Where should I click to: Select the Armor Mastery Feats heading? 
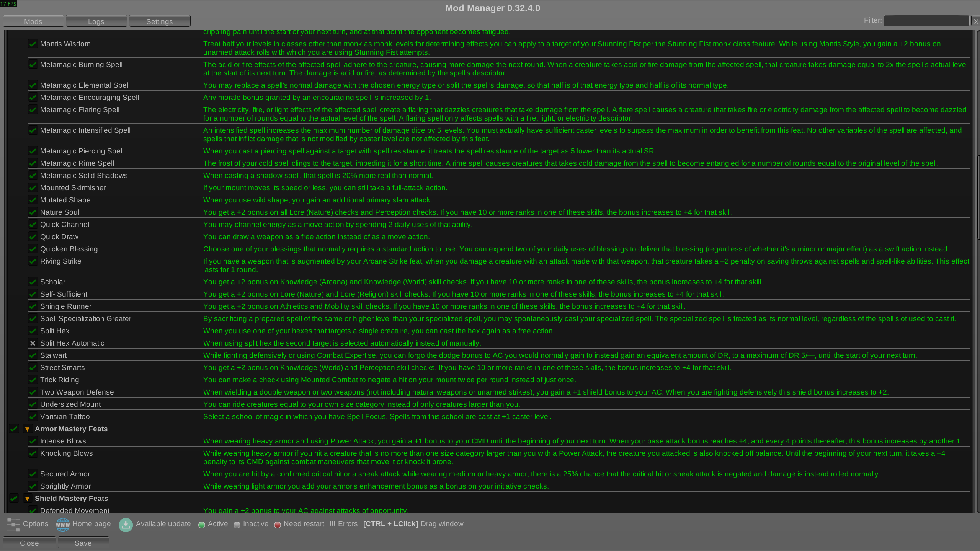(x=71, y=429)
